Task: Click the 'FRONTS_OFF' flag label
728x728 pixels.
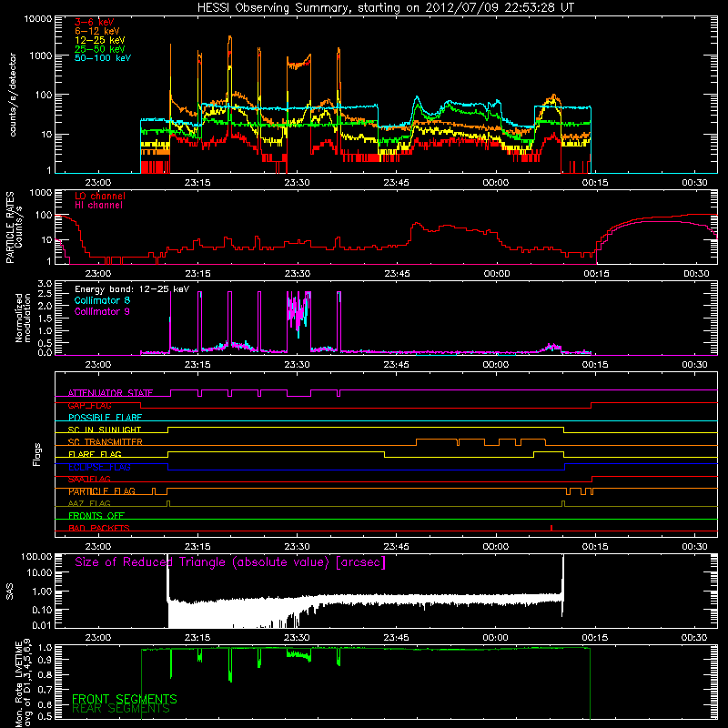Action: click(x=96, y=516)
